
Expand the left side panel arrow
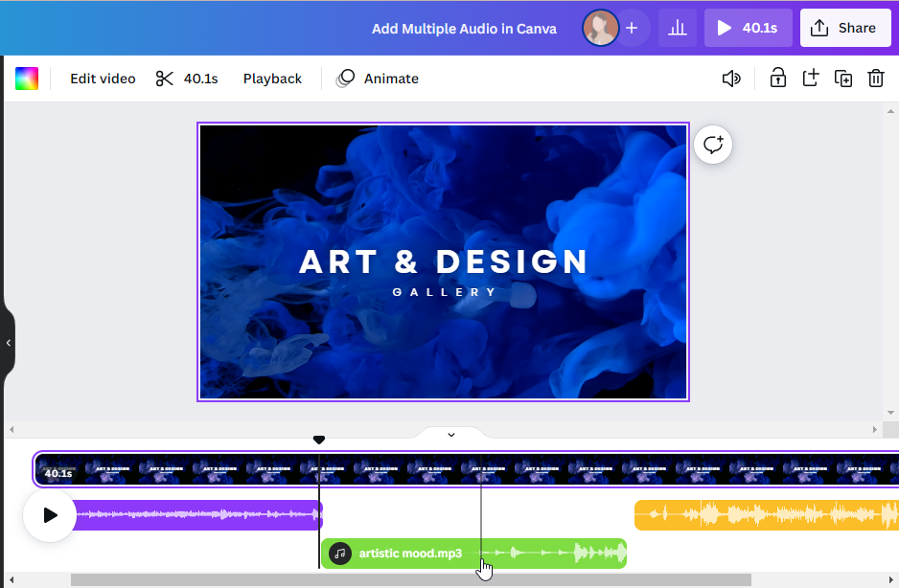pos(8,343)
